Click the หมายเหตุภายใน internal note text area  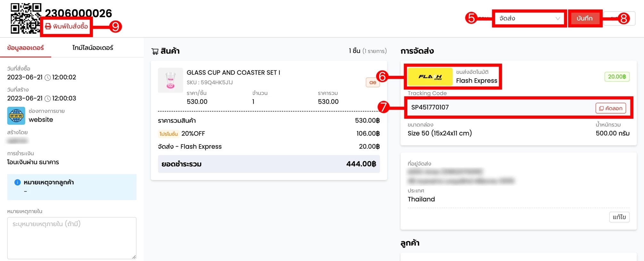pyautogui.click(x=72, y=238)
